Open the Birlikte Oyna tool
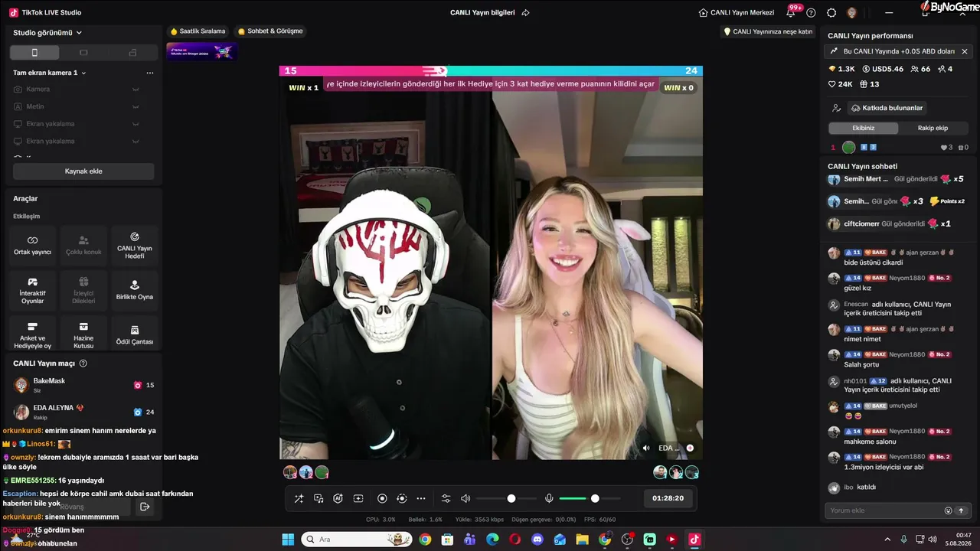This screenshot has height=551, width=980. click(x=135, y=290)
